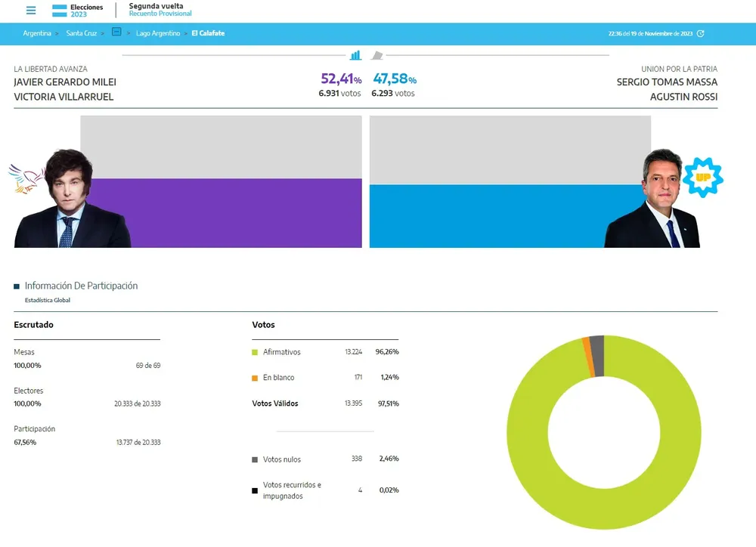Click the orange En blanco color swatch
Image resolution: width=756 pixels, height=547 pixels.
255,377
